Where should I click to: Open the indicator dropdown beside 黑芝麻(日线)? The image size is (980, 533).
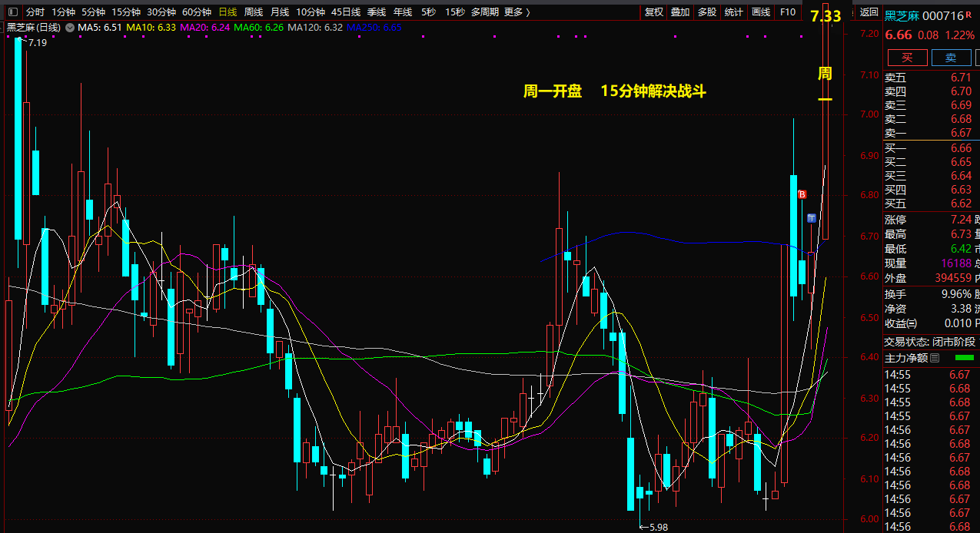point(70,28)
